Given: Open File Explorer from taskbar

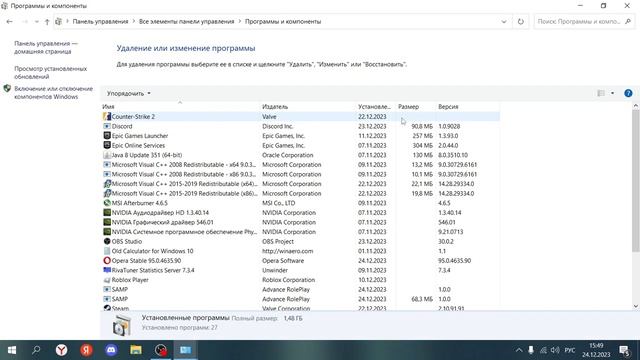Looking at the screenshot, I should [x=136, y=350].
